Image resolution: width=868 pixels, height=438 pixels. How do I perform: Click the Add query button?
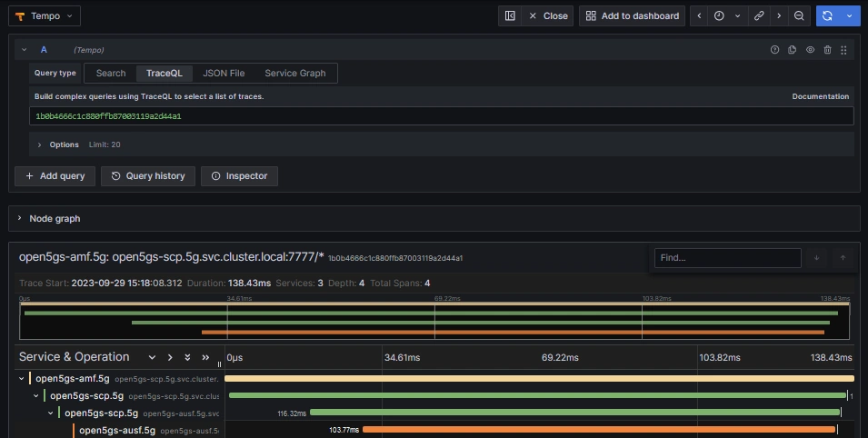(55, 175)
